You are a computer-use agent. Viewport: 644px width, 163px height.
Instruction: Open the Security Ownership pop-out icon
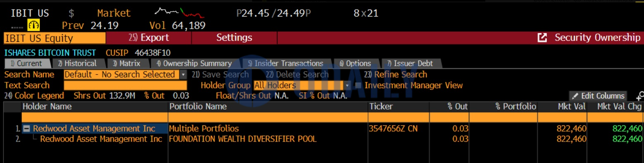pos(542,38)
